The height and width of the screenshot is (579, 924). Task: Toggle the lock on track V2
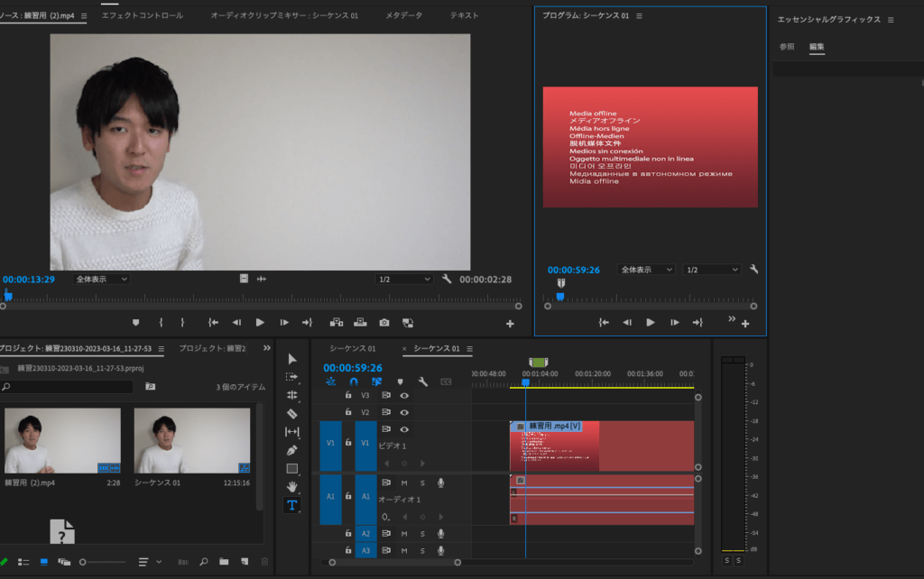348,412
